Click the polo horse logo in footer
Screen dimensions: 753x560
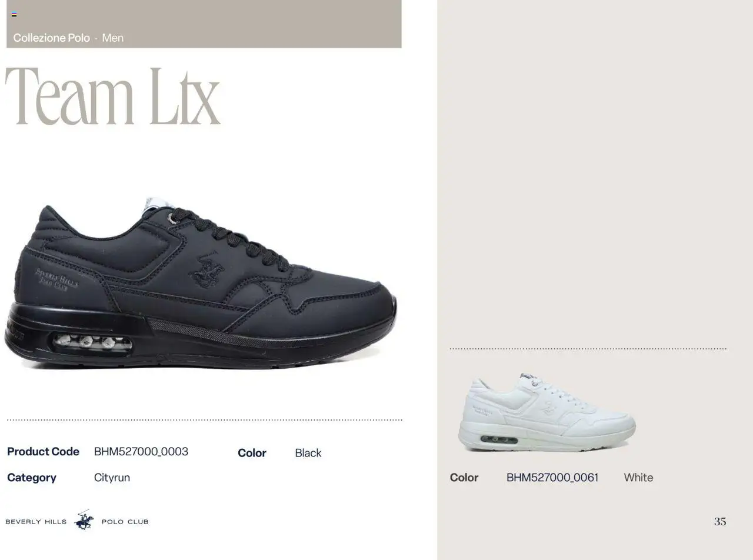point(84,520)
